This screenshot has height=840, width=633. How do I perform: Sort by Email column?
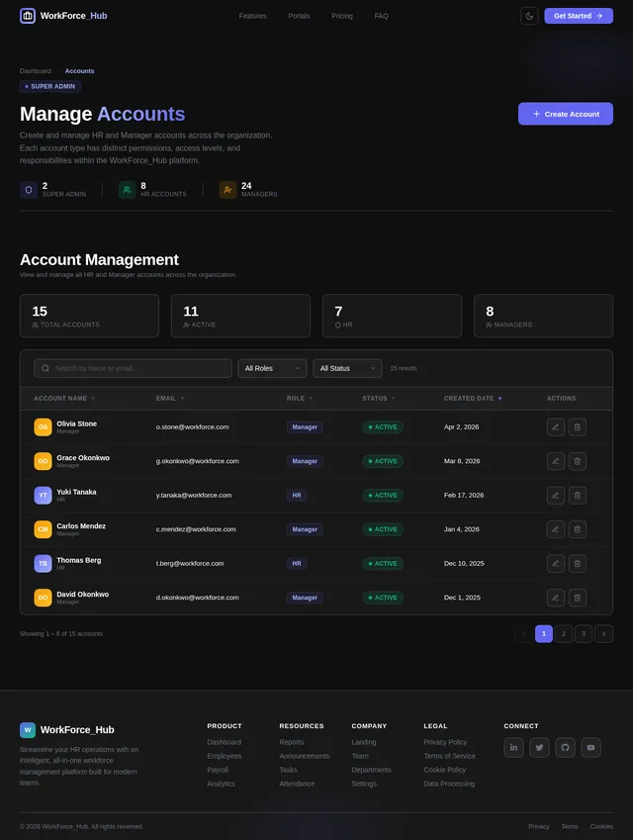pyautogui.click(x=170, y=399)
